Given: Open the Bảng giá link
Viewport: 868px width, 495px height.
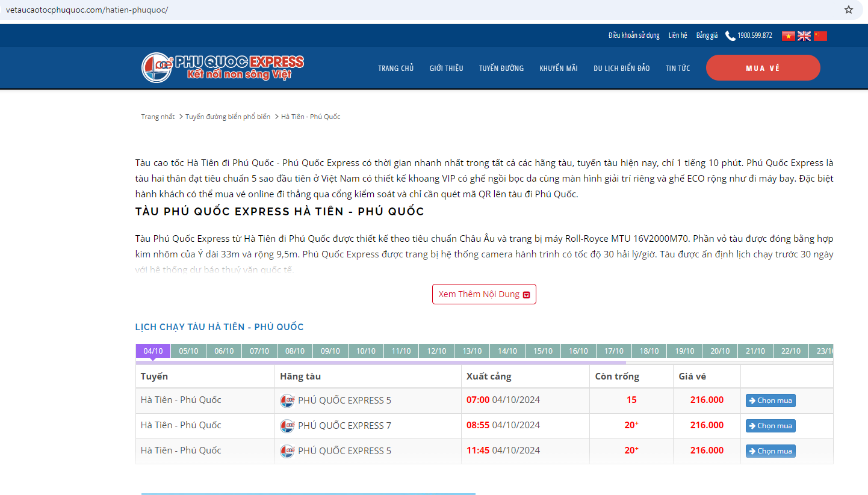Looking at the screenshot, I should [707, 35].
